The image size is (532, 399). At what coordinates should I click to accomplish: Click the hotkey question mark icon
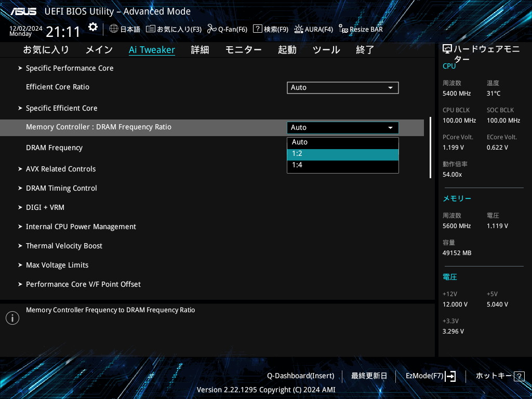(x=518, y=376)
